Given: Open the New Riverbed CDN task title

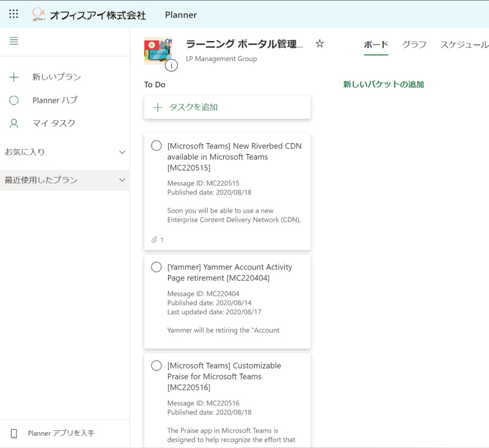Looking at the screenshot, I should point(234,157).
